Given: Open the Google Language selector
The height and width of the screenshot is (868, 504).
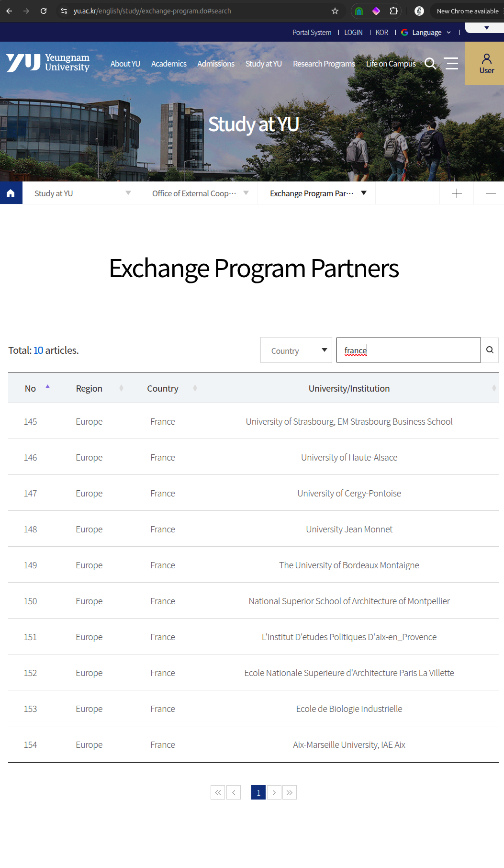Looking at the screenshot, I should (426, 33).
